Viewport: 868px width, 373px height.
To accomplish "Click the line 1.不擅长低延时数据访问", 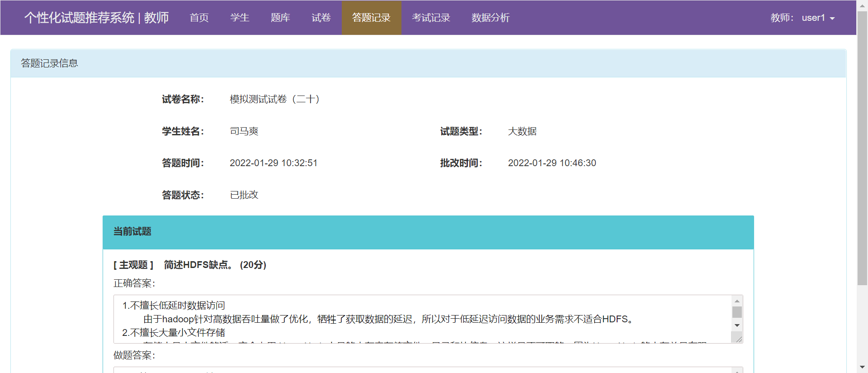I will 174,306.
